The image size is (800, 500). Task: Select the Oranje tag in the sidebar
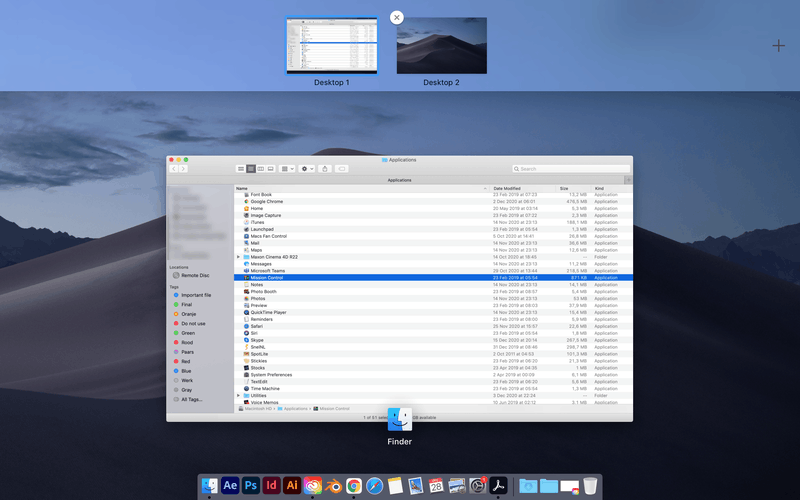pyautogui.click(x=188, y=314)
